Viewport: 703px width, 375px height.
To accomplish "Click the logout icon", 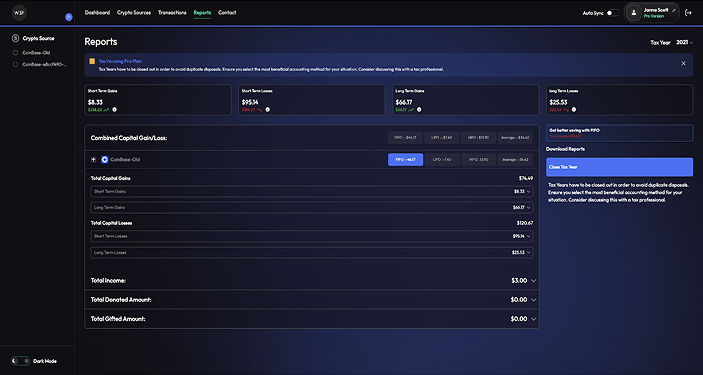I will coord(689,13).
